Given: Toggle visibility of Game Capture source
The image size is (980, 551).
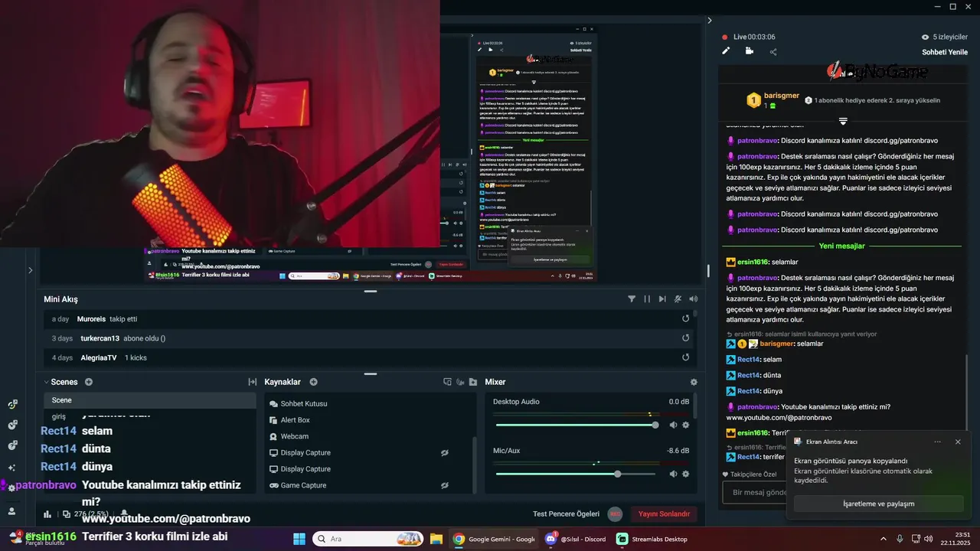Looking at the screenshot, I should click(444, 485).
